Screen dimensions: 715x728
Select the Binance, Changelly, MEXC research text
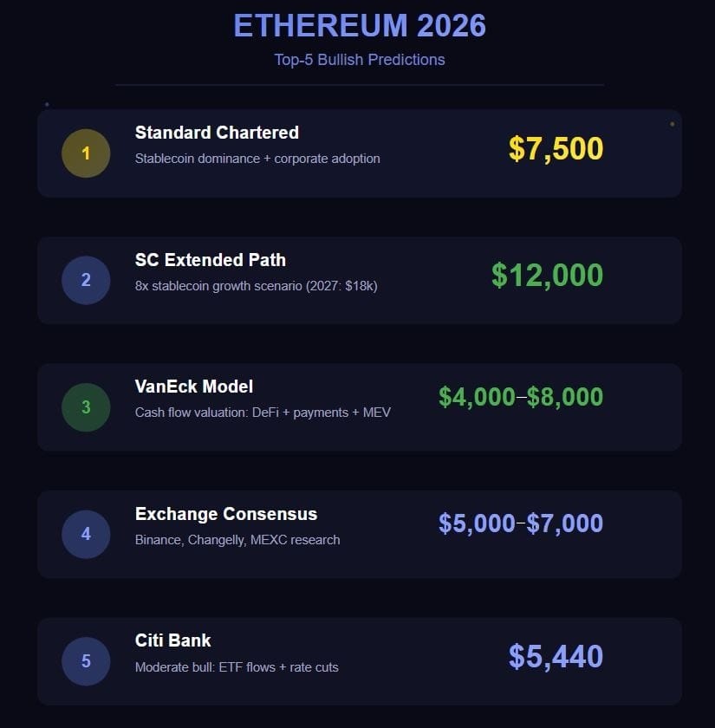point(237,540)
